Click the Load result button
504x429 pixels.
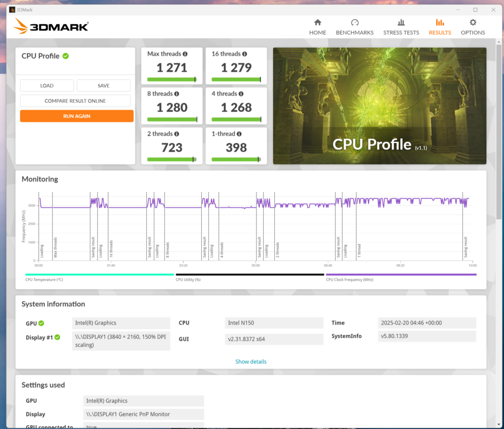tap(47, 86)
